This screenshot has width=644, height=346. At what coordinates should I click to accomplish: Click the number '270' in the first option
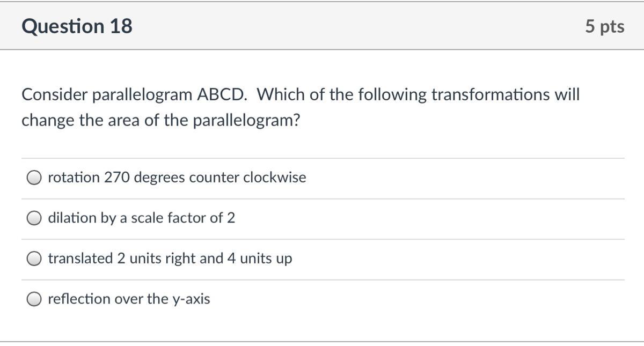[x=117, y=178]
